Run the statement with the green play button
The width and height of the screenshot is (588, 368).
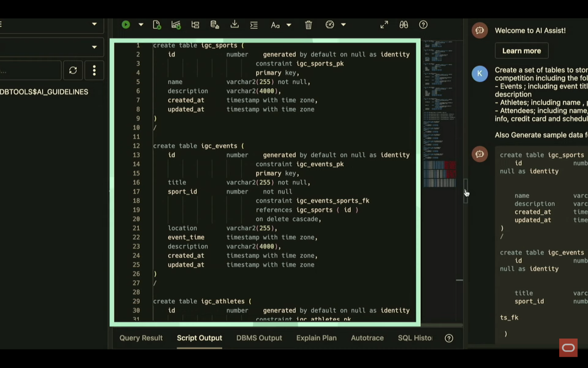tap(126, 25)
